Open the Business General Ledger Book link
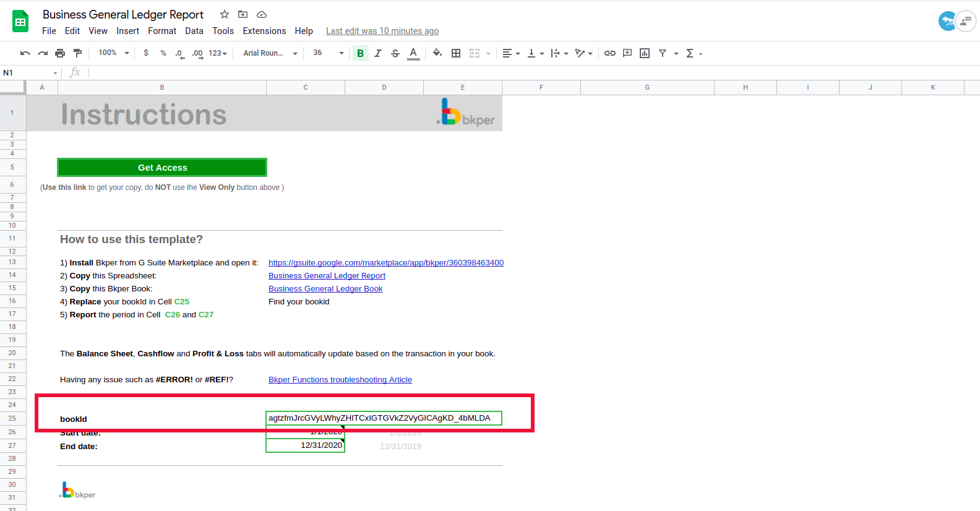This screenshot has width=980, height=511. click(325, 289)
